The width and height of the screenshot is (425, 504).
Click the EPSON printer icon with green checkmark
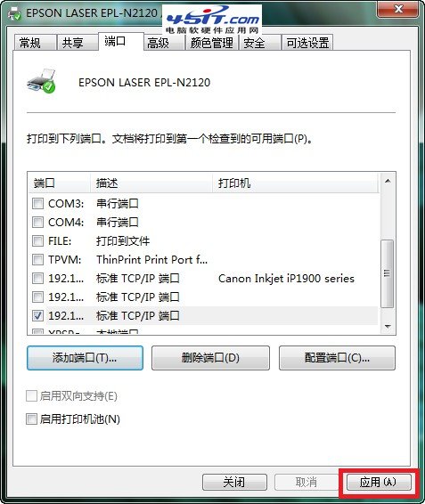[41, 81]
